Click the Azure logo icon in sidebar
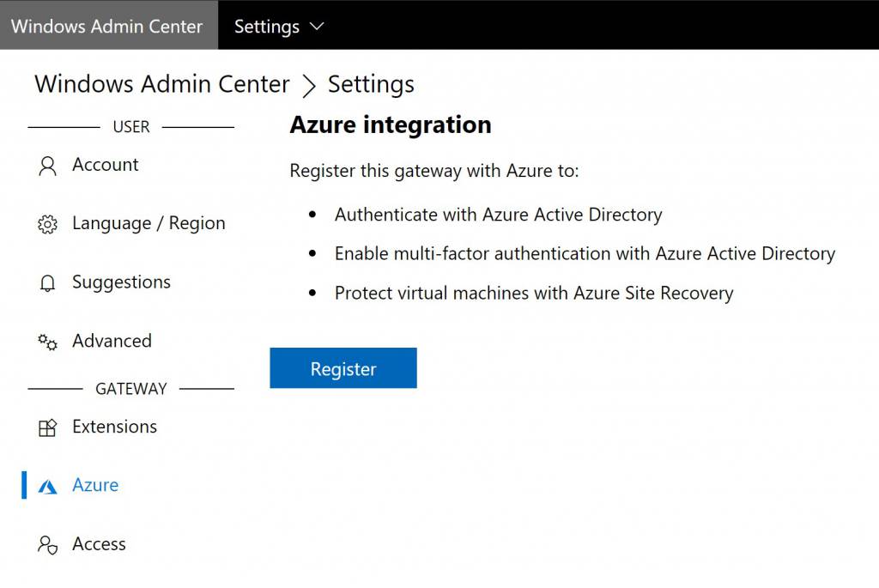This screenshot has width=879, height=588. [x=48, y=487]
